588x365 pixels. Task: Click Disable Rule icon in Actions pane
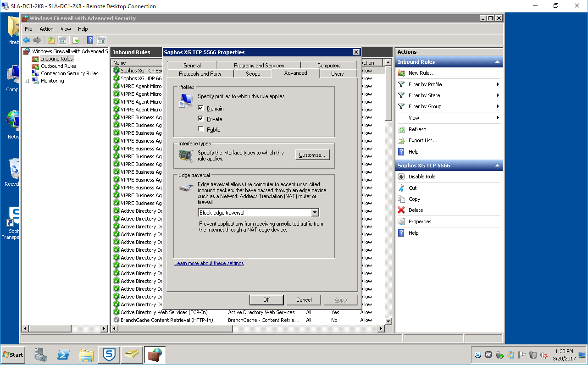[401, 177]
